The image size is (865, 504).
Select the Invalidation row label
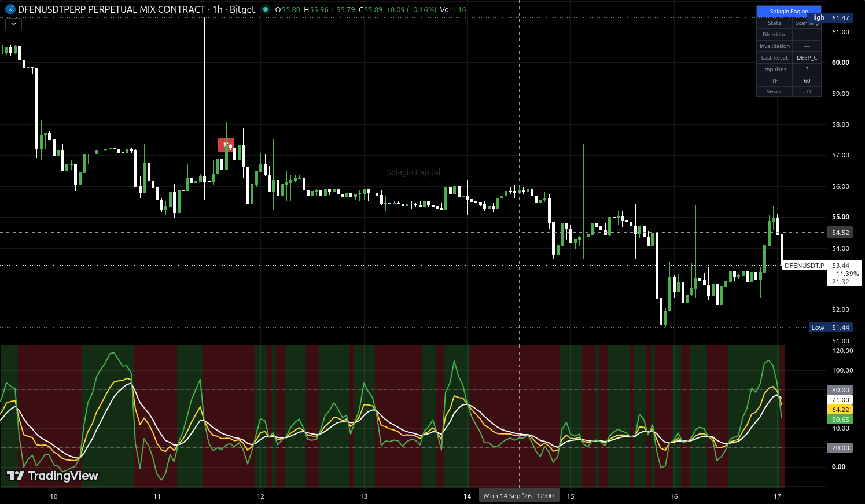point(774,46)
